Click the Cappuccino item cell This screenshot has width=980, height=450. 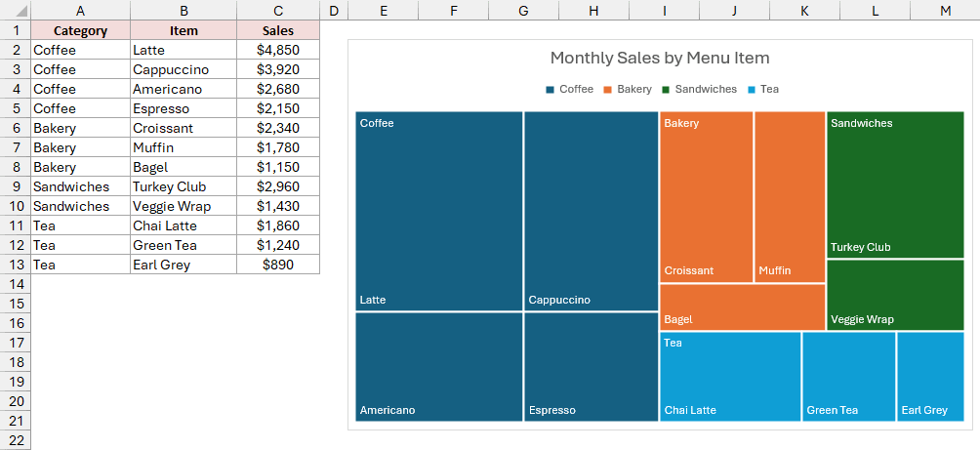pos(184,69)
